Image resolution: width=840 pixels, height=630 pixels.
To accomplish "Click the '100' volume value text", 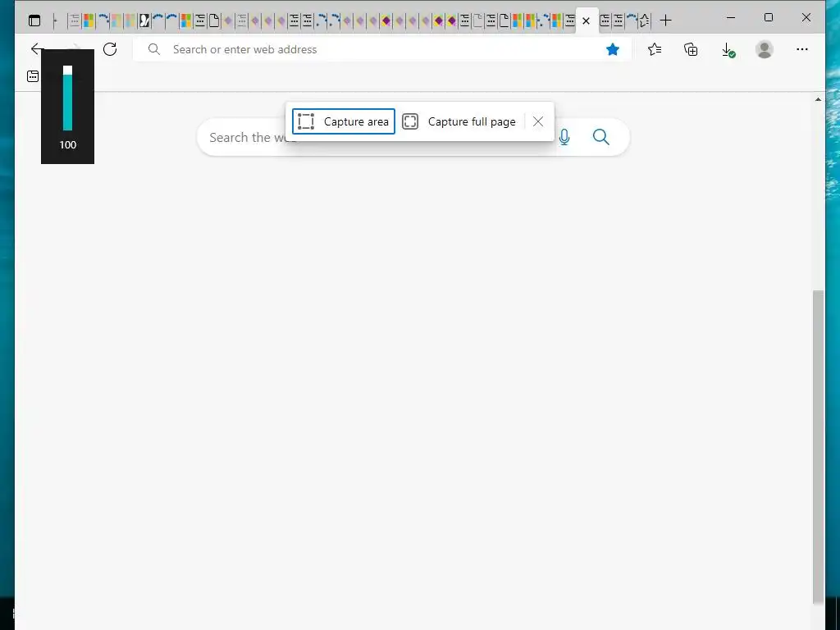I will pyautogui.click(x=67, y=144).
